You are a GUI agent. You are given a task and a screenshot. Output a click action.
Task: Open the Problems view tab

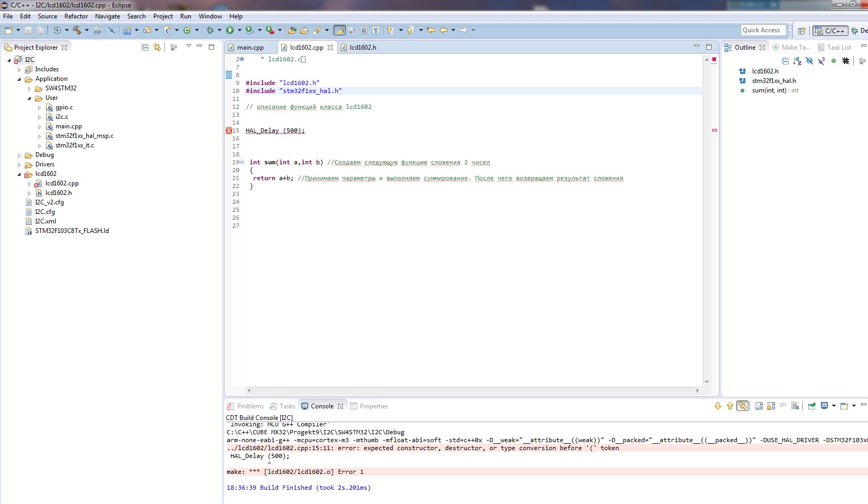click(250, 406)
